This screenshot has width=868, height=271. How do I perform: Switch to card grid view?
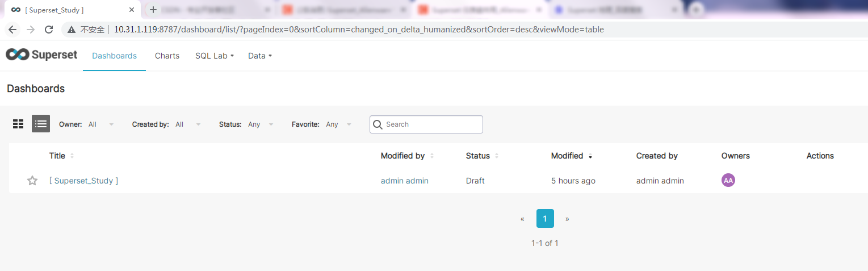coord(18,124)
